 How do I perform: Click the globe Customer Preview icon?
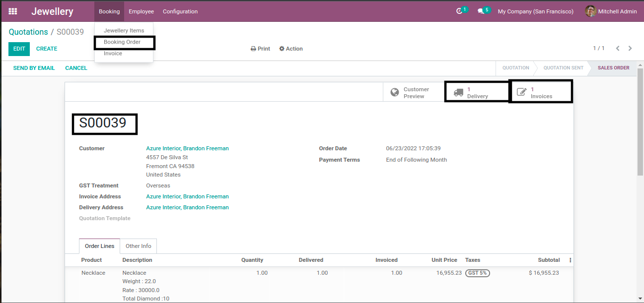(x=395, y=92)
